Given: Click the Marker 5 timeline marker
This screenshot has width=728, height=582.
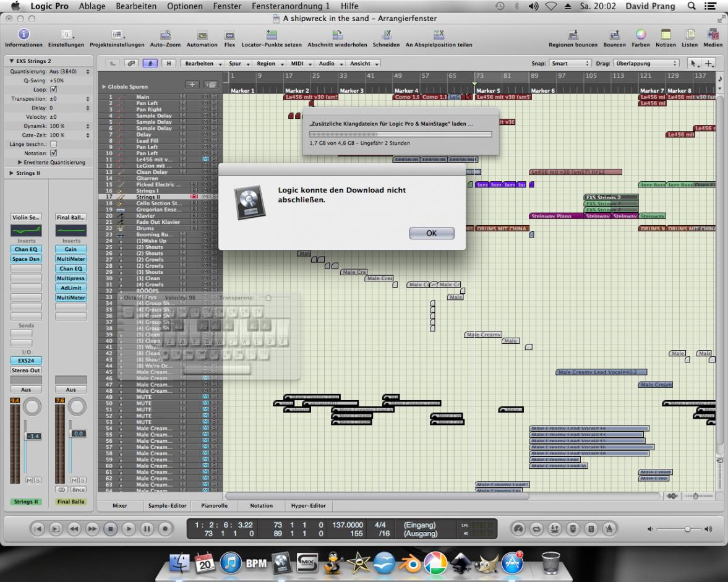Looking at the screenshot, I should (488, 90).
